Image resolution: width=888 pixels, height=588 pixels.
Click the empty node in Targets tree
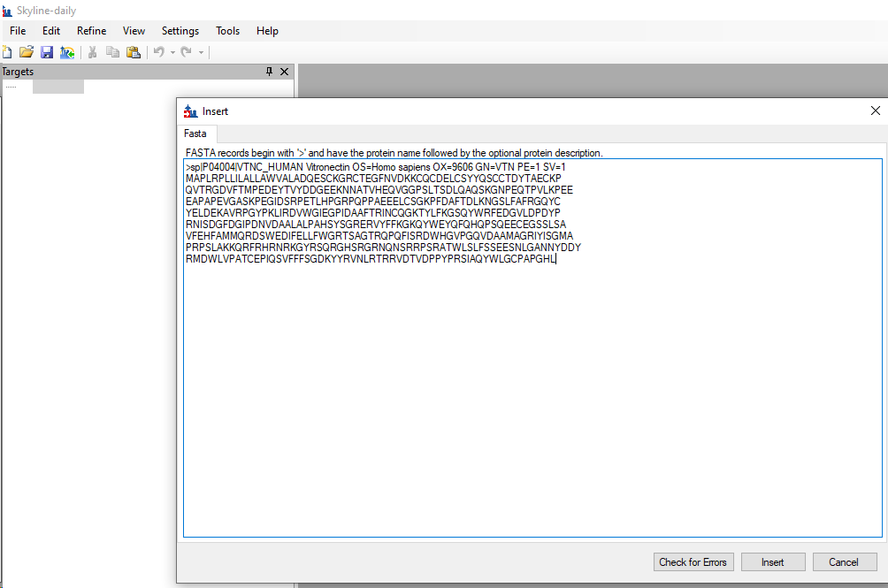tap(58, 87)
